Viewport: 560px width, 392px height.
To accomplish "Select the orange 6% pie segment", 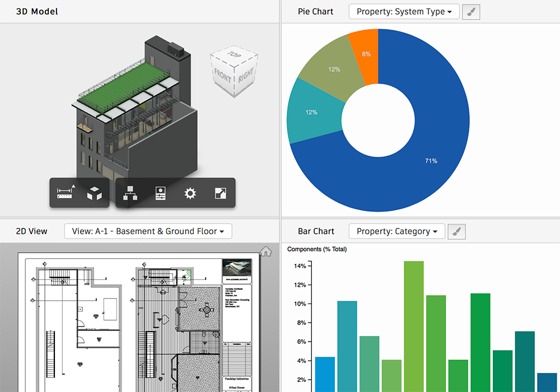I will click(366, 54).
